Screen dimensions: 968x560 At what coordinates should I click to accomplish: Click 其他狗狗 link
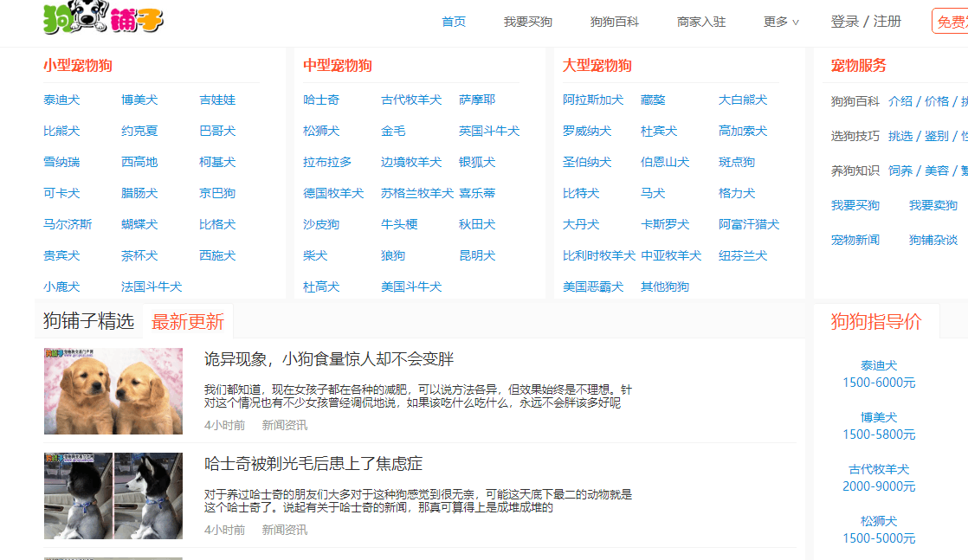pyautogui.click(x=665, y=286)
